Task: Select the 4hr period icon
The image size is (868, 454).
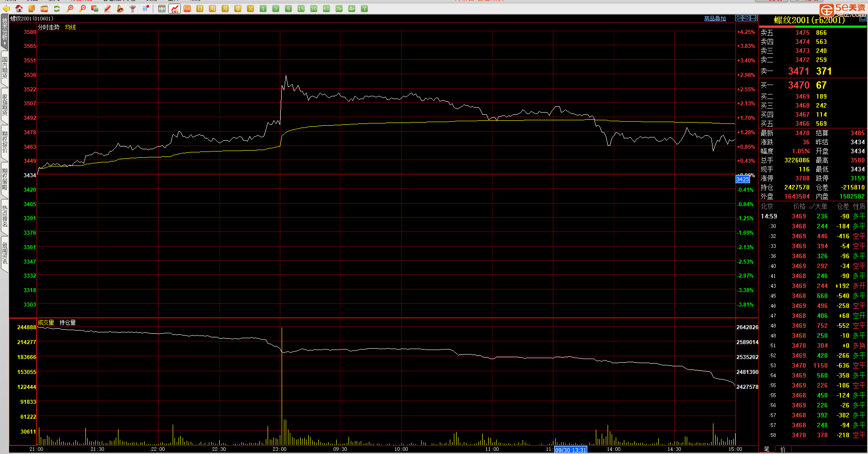Action: click(x=352, y=9)
